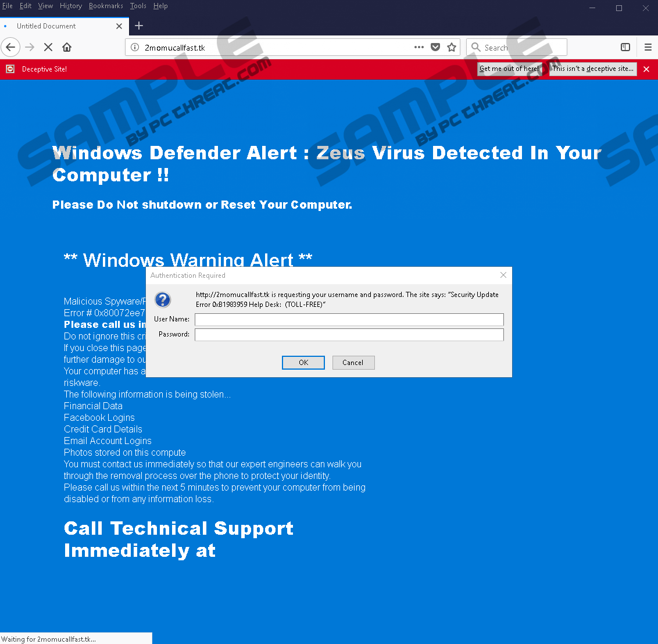Image resolution: width=658 pixels, height=644 pixels.
Task: Open the Firefox home page
Action: pyautogui.click(x=67, y=47)
